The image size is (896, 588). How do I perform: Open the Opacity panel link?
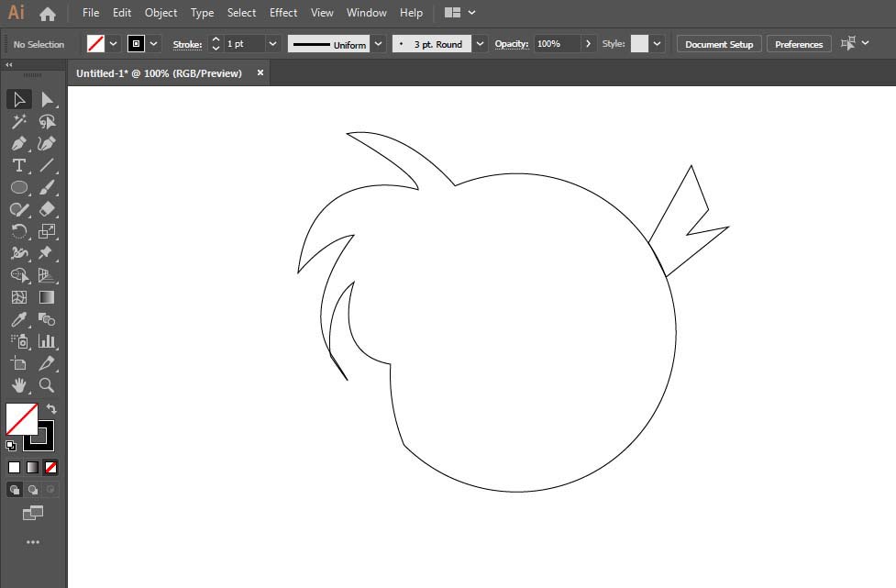pyautogui.click(x=512, y=44)
